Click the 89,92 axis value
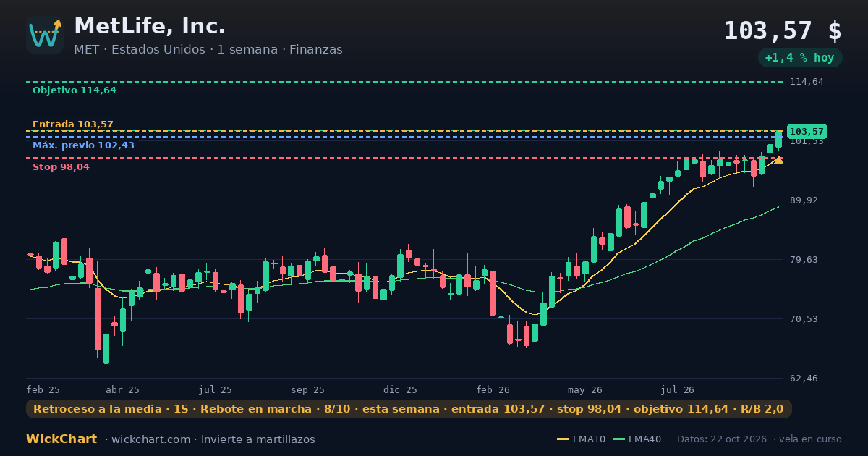 [x=804, y=200]
